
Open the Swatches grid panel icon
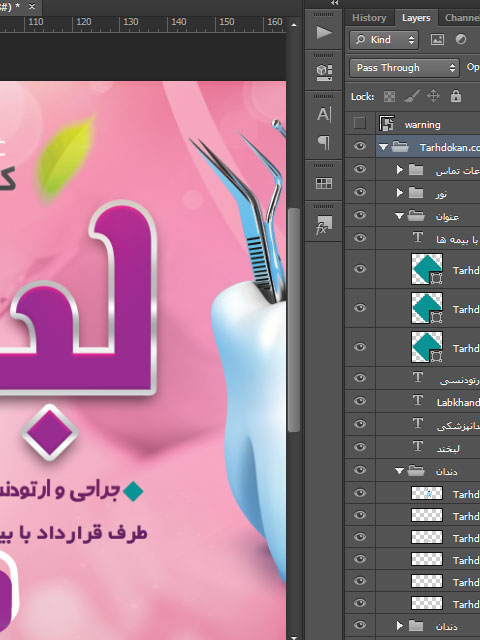click(x=324, y=184)
